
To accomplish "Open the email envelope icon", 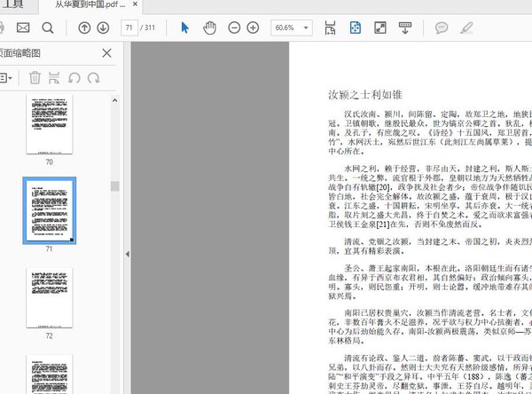I will 23,28.
